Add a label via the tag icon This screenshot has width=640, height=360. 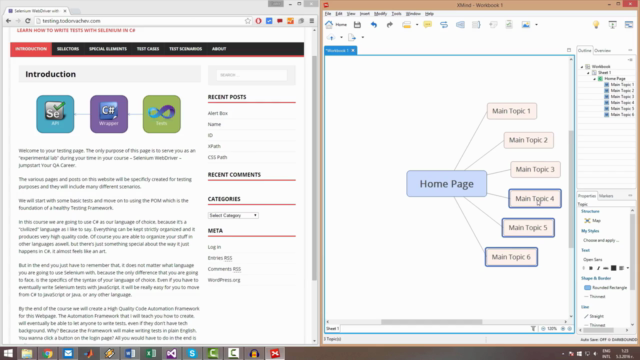(493, 24)
